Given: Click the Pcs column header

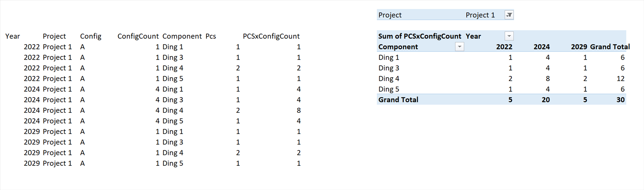Looking at the screenshot, I should pos(211,36).
